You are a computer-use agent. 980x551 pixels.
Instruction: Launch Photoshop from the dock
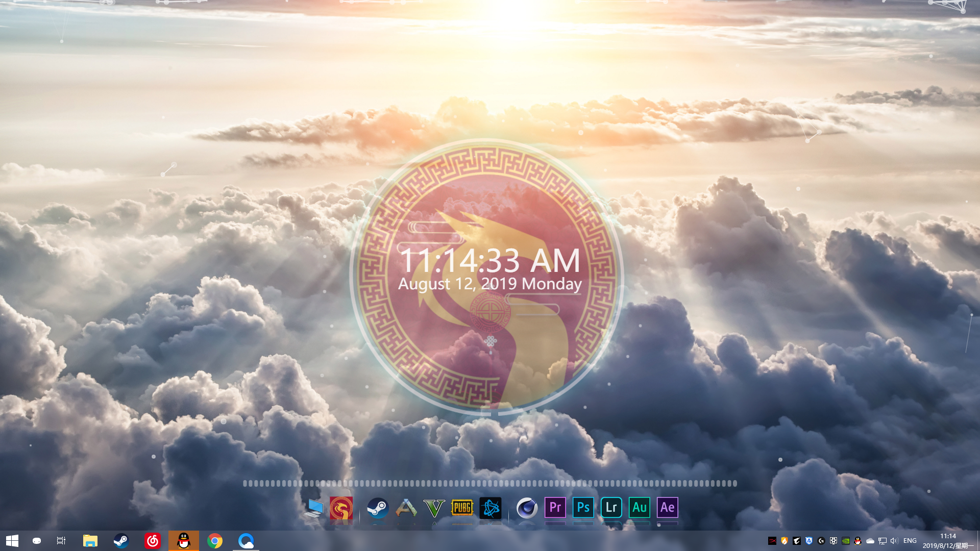(x=583, y=508)
